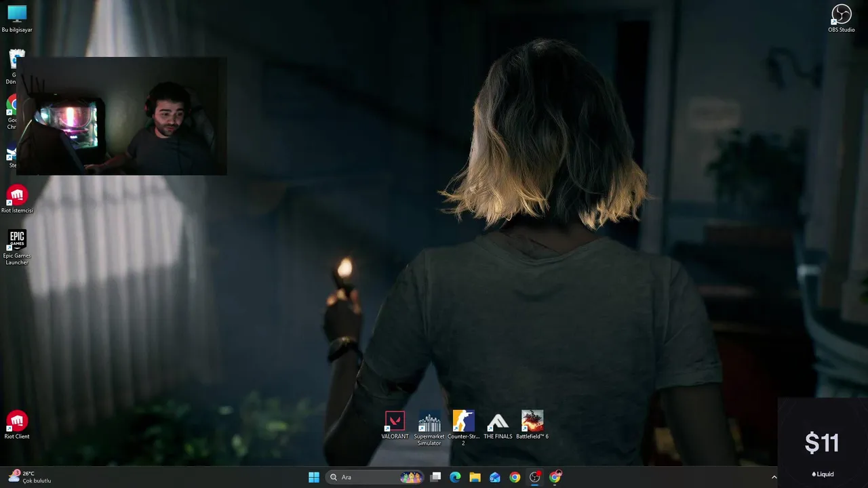Select the Riot İstemcisi desktop shortcut
The image size is (868, 488).
[x=17, y=199]
